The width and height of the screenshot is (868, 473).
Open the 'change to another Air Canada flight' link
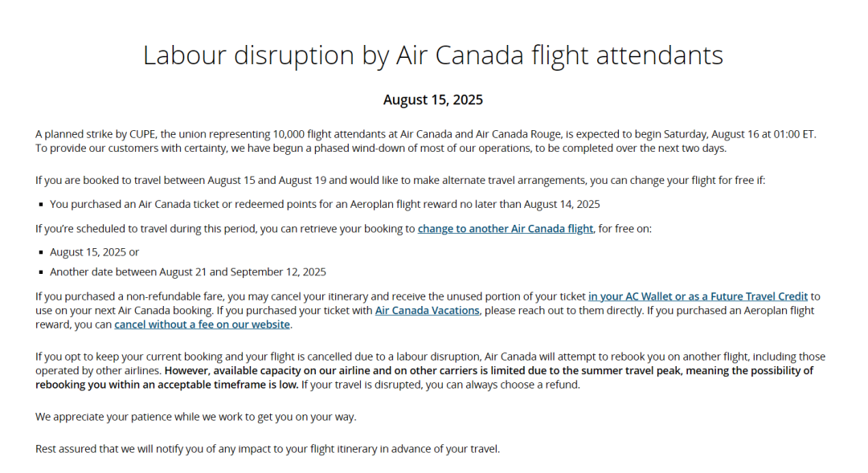(x=505, y=229)
